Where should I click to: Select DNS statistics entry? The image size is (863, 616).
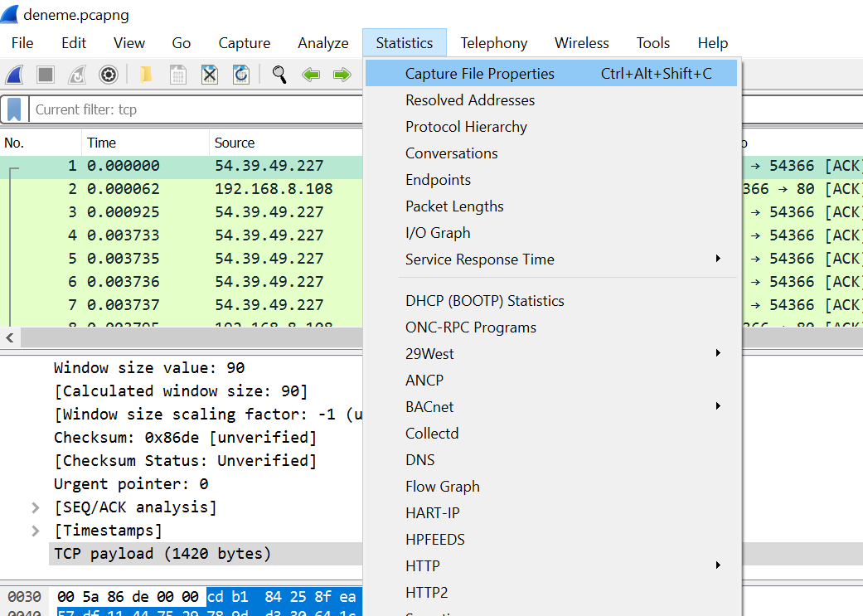pyautogui.click(x=551, y=459)
